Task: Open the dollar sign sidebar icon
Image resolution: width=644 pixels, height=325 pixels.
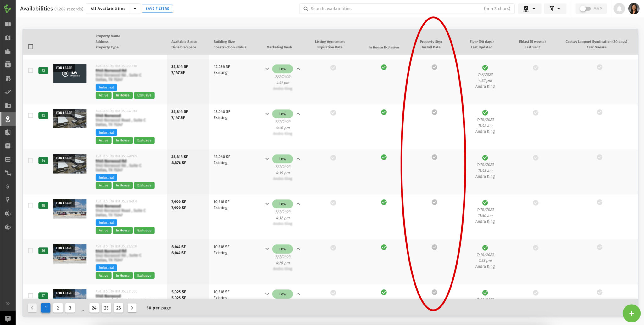Action: click(x=8, y=186)
